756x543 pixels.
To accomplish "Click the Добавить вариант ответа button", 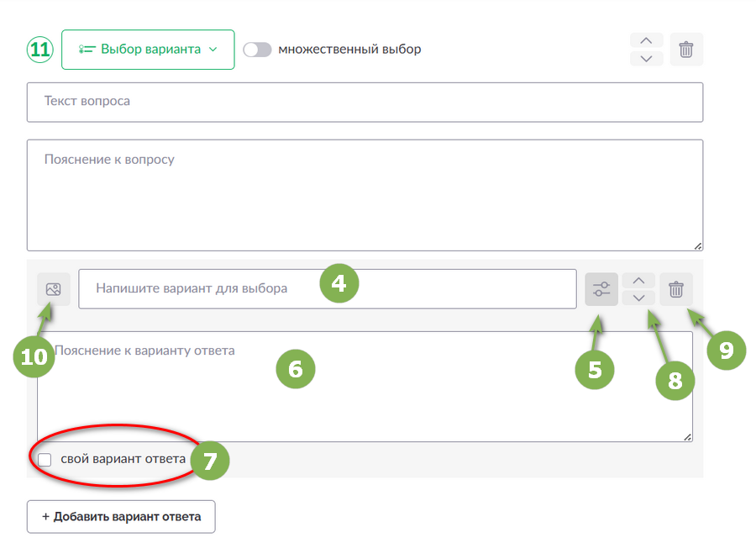I will click(121, 516).
